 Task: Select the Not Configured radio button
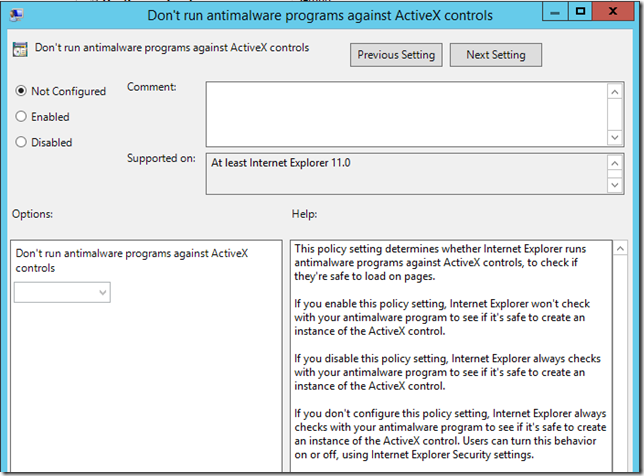[x=21, y=91]
